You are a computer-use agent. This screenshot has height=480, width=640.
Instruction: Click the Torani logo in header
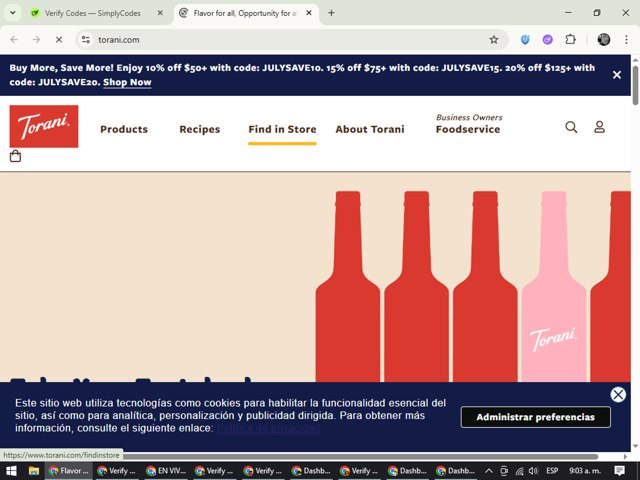(x=44, y=126)
